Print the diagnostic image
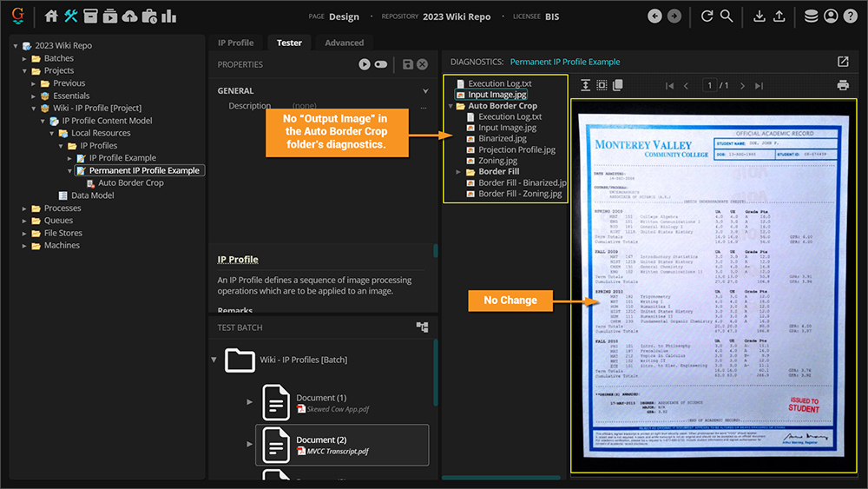The width and height of the screenshot is (868, 489). (x=842, y=85)
